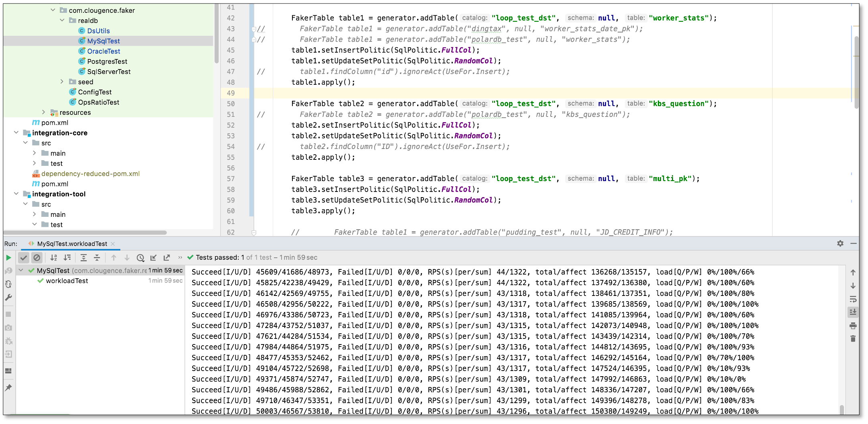The height and width of the screenshot is (424, 868).
Task: Place cursor on empty editor line 49
Action: click(401, 93)
